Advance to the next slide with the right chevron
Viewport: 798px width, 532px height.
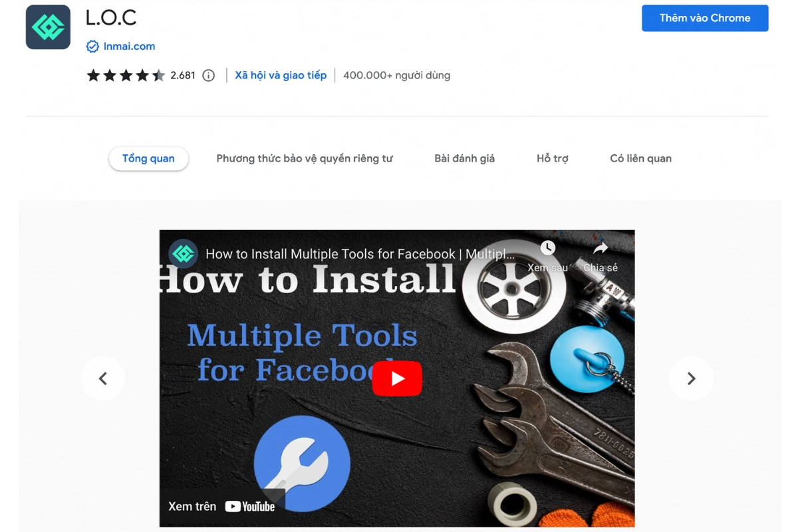[x=691, y=378]
